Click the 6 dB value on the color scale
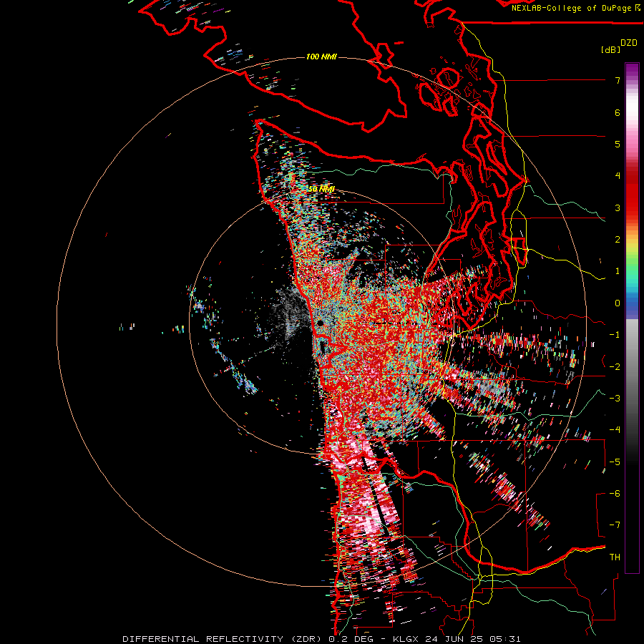The height and width of the screenshot is (644, 644). point(618,112)
